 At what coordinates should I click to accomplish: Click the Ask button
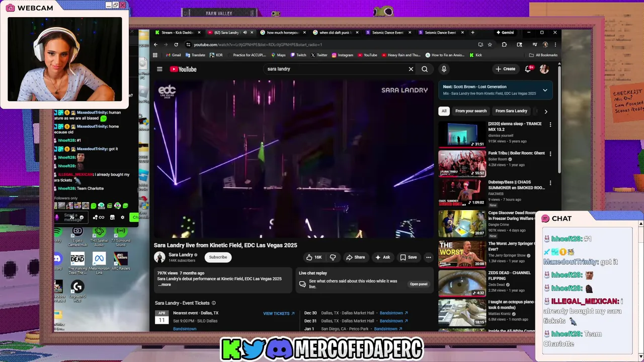point(382,257)
